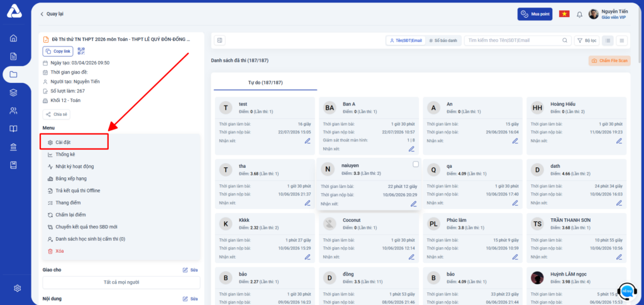The image size is (644, 305).
Task: Click the Chấm File Scan button
Action: coord(609,61)
